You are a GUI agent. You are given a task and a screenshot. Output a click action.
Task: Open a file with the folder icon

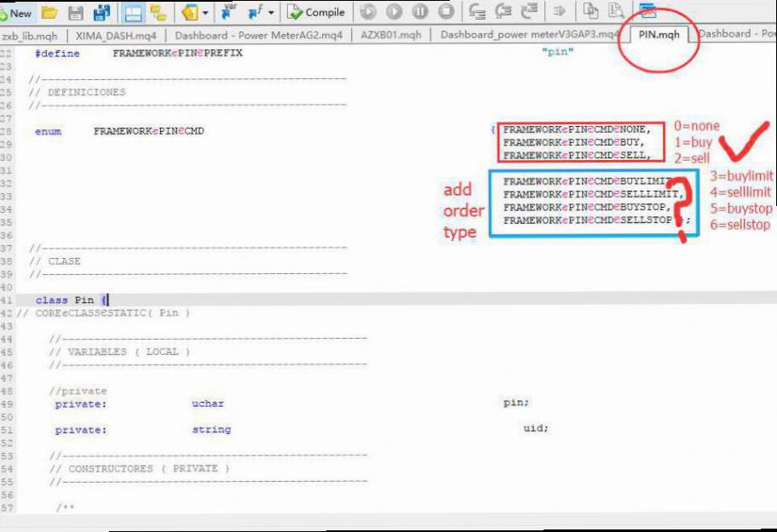(x=49, y=13)
